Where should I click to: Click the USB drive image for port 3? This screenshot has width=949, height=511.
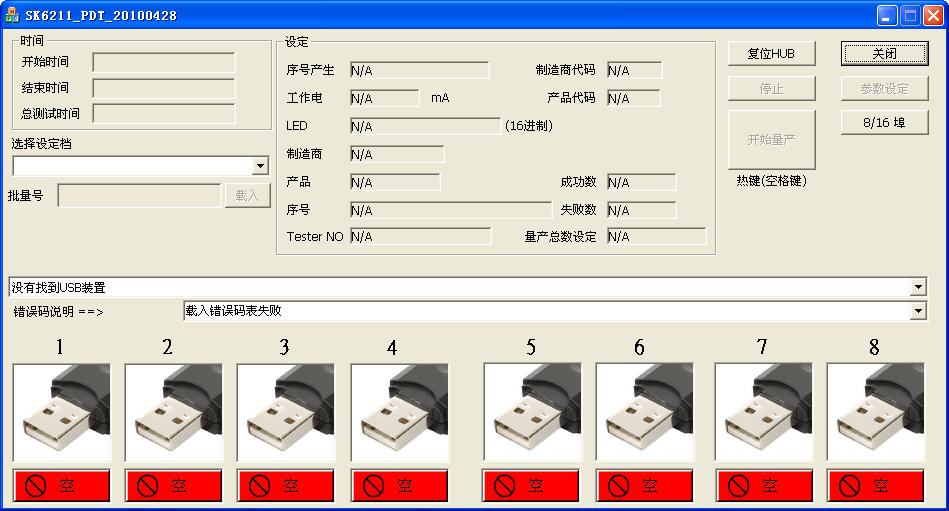(x=285, y=412)
